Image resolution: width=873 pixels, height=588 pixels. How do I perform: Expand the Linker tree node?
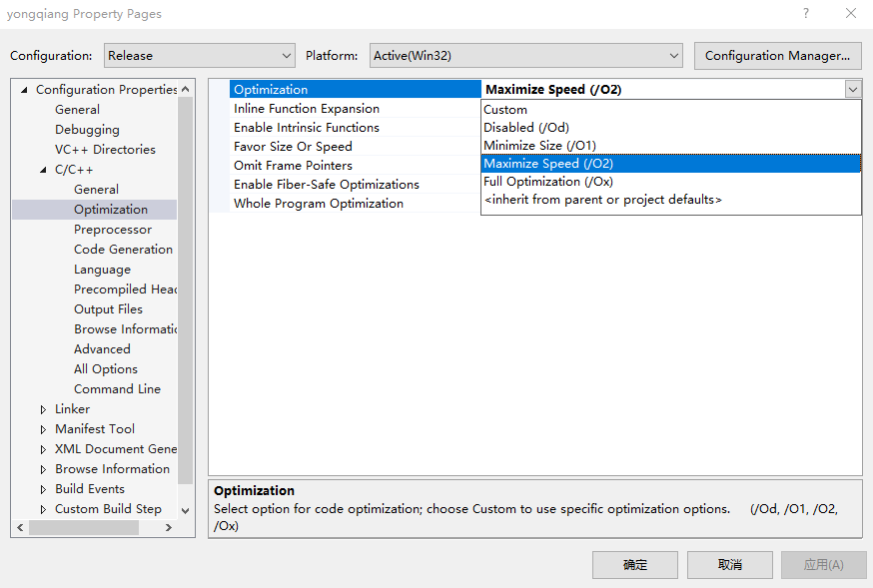[43, 409]
